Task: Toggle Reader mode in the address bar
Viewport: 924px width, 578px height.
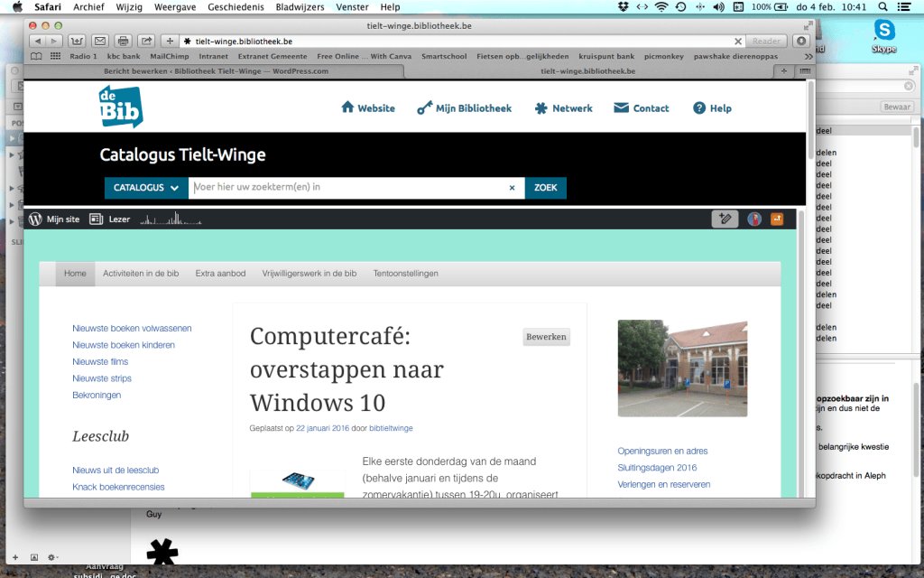Action: pos(766,40)
